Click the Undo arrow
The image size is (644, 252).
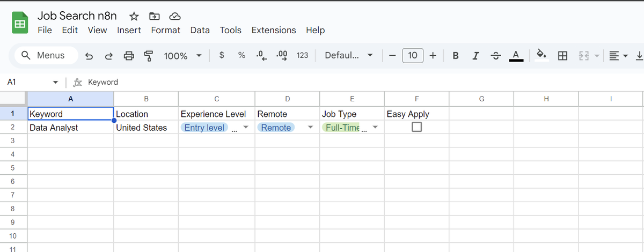click(x=90, y=55)
